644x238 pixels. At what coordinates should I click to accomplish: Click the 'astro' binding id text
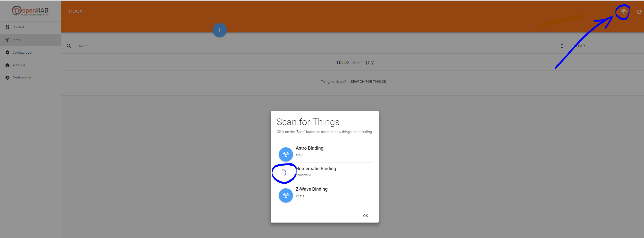click(299, 154)
